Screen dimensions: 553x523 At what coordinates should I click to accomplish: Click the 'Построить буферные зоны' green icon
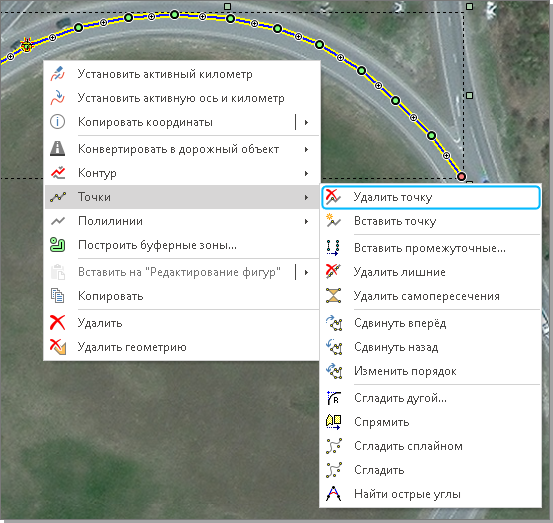(57, 245)
